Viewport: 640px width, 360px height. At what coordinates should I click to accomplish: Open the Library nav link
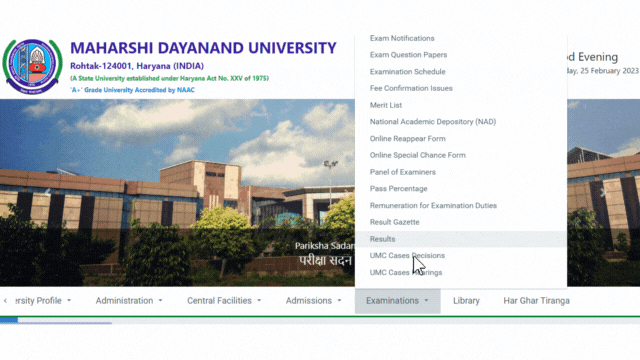click(x=466, y=301)
